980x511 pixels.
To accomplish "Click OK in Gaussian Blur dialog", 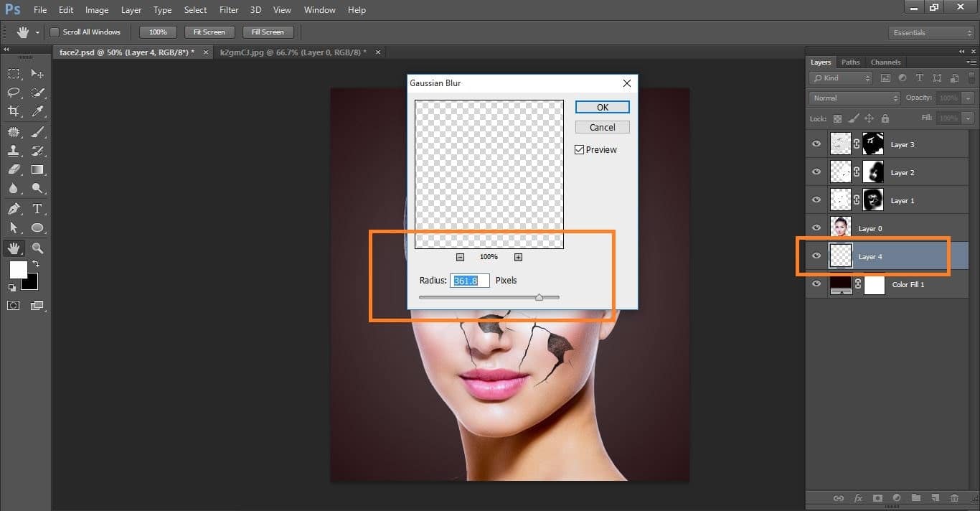I will point(602,107).
